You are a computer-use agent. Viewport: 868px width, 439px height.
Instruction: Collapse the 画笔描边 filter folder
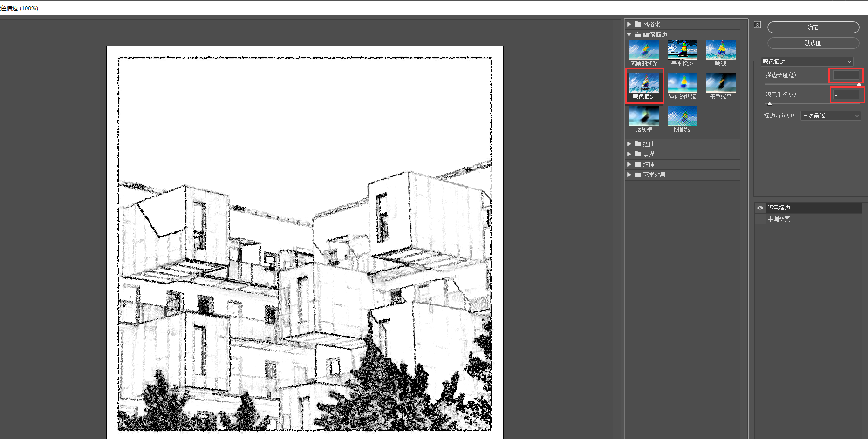click(x=629, y=34)
